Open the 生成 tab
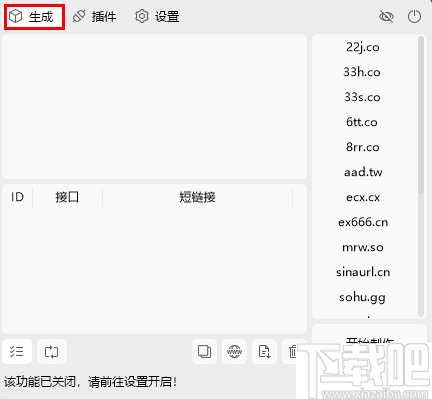The height and width of the screenshot is (399, 432). point(34,17)
